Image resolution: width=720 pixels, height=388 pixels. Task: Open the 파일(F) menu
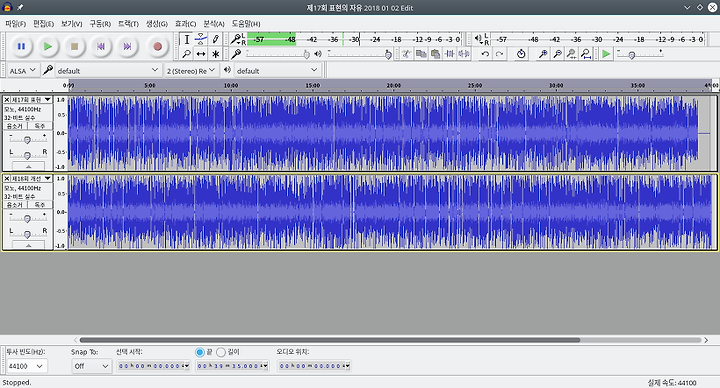16,23
